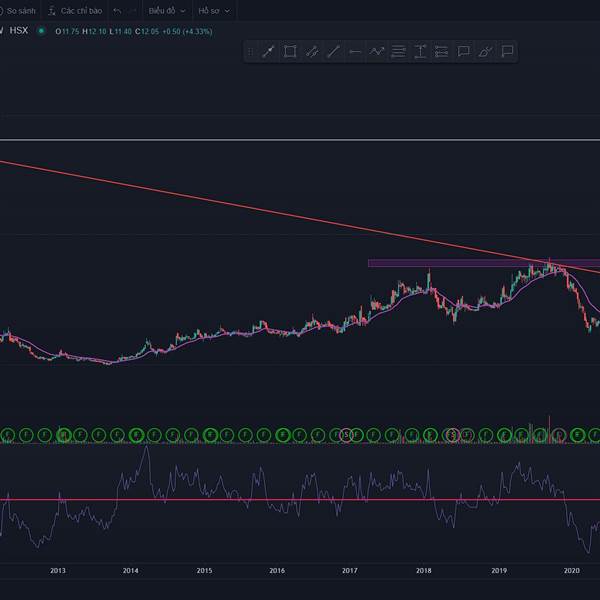
Task: Select the vertical measure tool
Action: [420, 51]
